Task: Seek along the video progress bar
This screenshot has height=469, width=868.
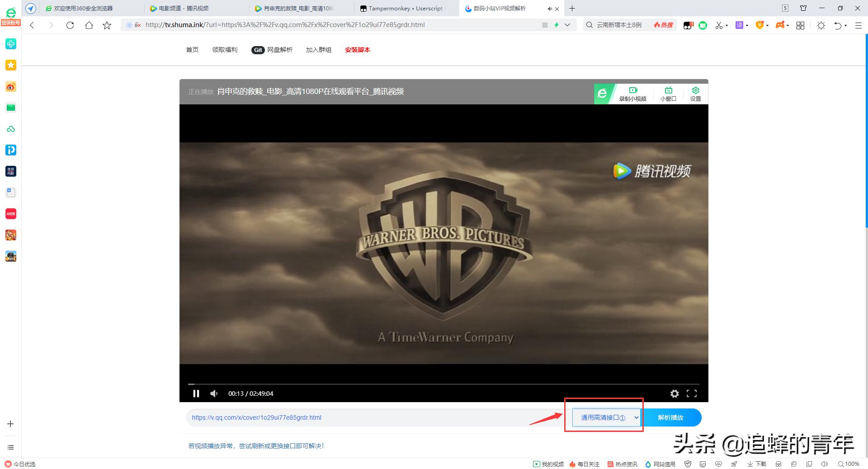Action: (443, 384)
